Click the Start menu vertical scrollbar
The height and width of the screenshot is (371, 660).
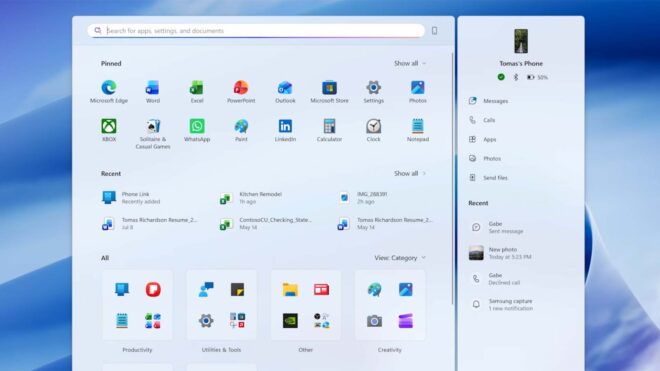pyautogui.click(x=452, y=178)
